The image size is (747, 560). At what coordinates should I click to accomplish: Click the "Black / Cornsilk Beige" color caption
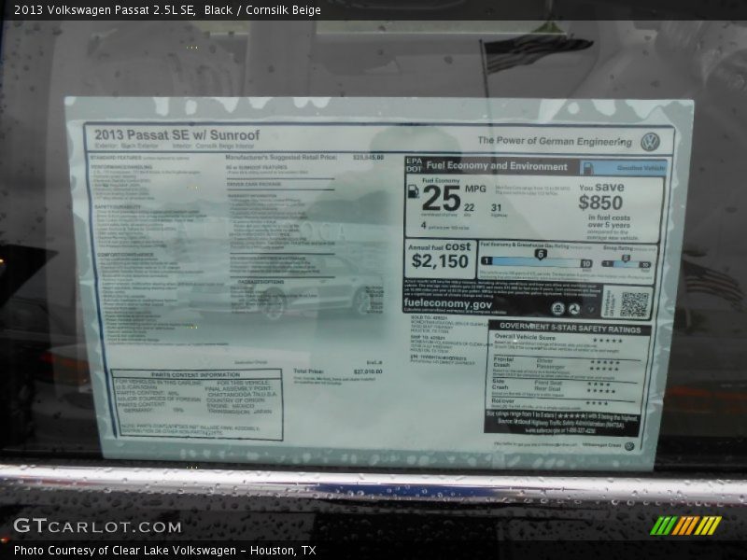pyautogui.click(x=262, y=10)
